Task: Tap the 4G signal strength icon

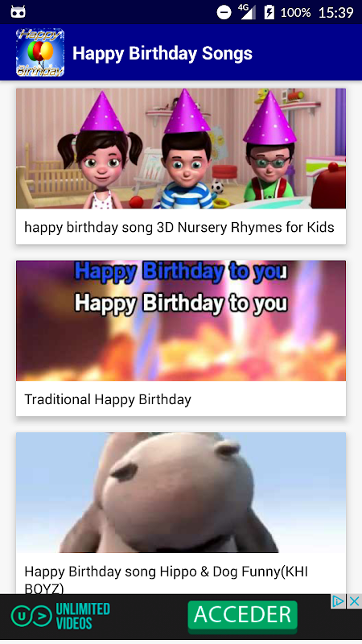Action: [x=247, y=11]
